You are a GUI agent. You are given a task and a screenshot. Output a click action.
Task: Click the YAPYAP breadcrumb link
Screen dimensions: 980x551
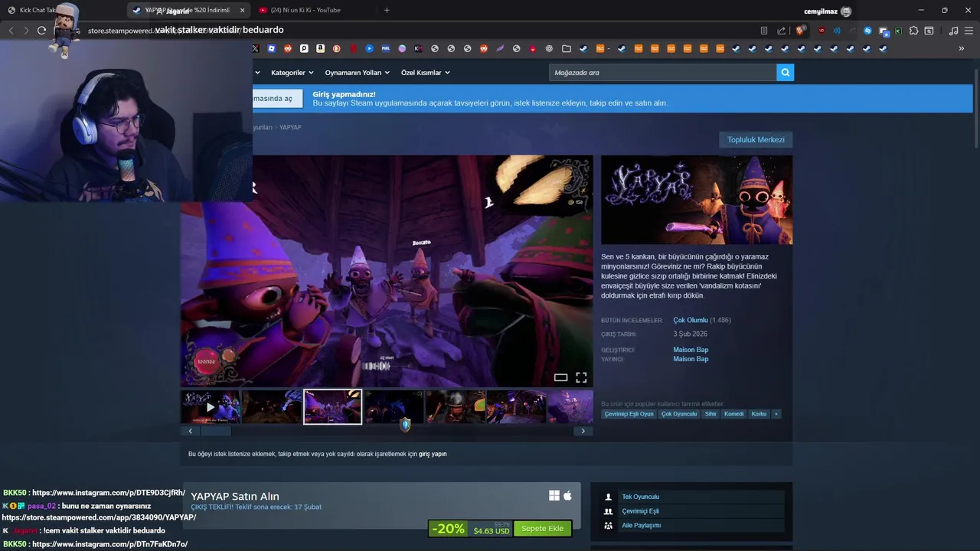click(290, 127)
